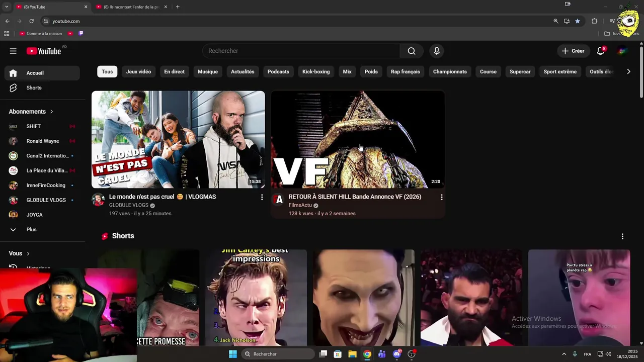Image resolution: width=644 pixels, height=362 pixels.
Task: Open the Ronald Wayne channel subscription
Action: 42,141
